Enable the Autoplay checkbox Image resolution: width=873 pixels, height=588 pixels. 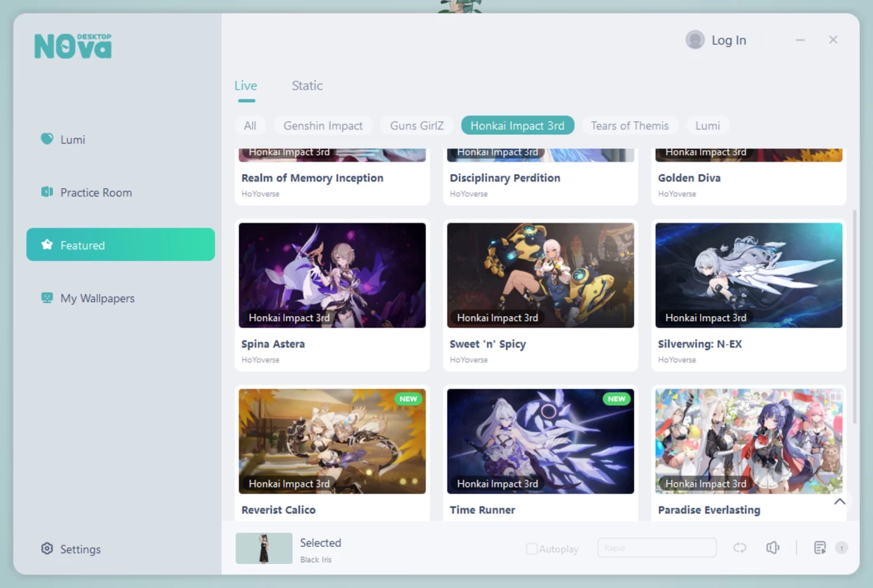(532, 549)
